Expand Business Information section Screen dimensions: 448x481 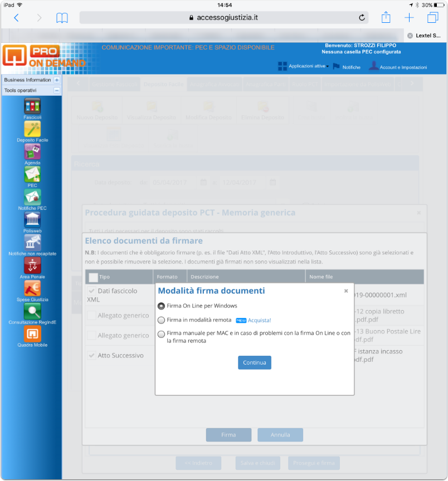pos(56,80)
